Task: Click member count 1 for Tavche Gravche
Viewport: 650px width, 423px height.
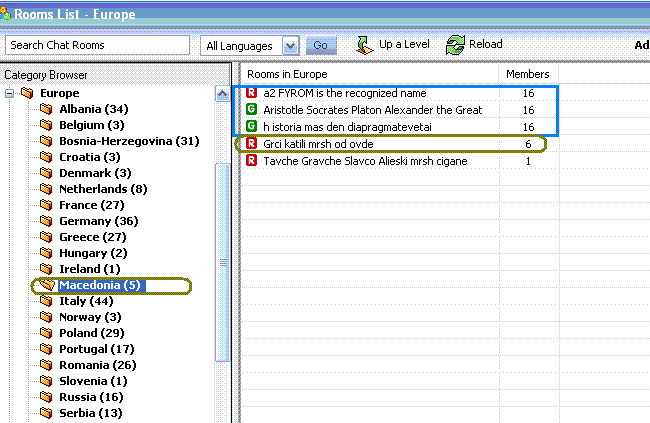Action: pyautogui.click(x=528, y=161)
